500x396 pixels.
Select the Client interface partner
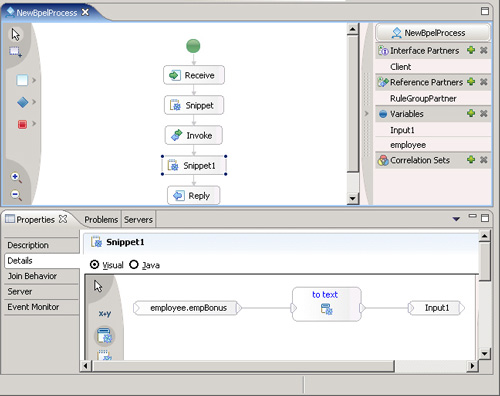433,67
